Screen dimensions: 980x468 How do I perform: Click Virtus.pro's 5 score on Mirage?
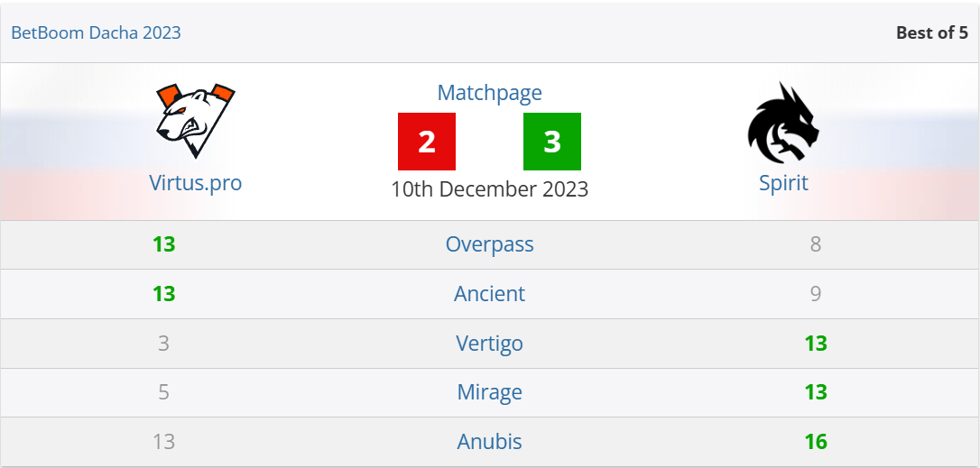click(163, 392)
